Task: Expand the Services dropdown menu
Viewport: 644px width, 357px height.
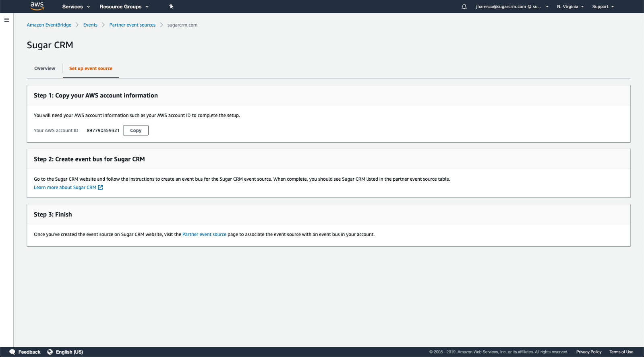Action: coord(76,6)
